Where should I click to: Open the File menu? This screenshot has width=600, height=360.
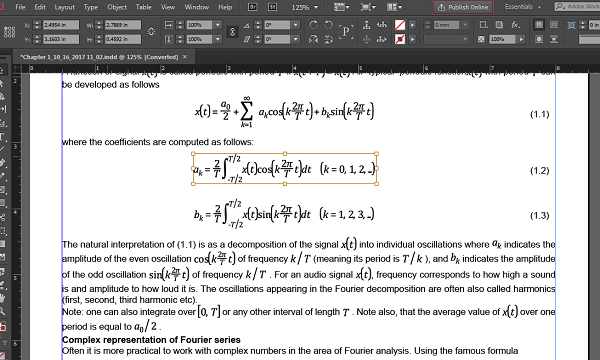coord(20,7)
